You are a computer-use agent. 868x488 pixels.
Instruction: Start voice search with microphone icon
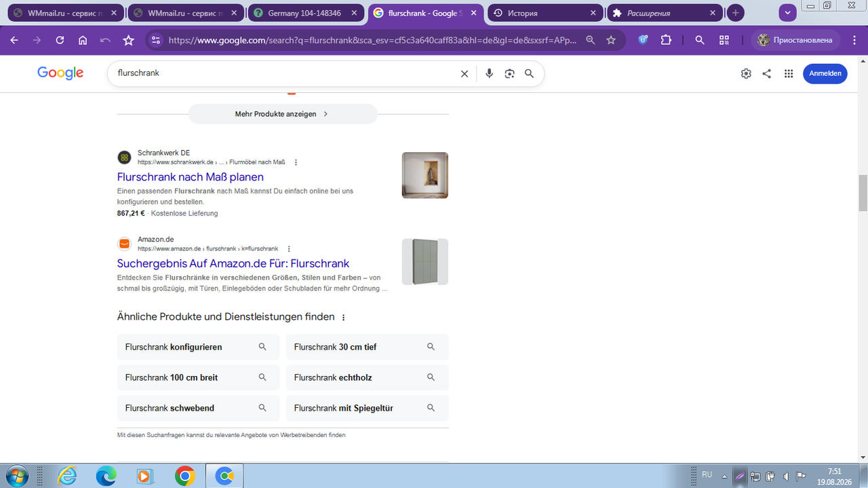tap(489, 74)
